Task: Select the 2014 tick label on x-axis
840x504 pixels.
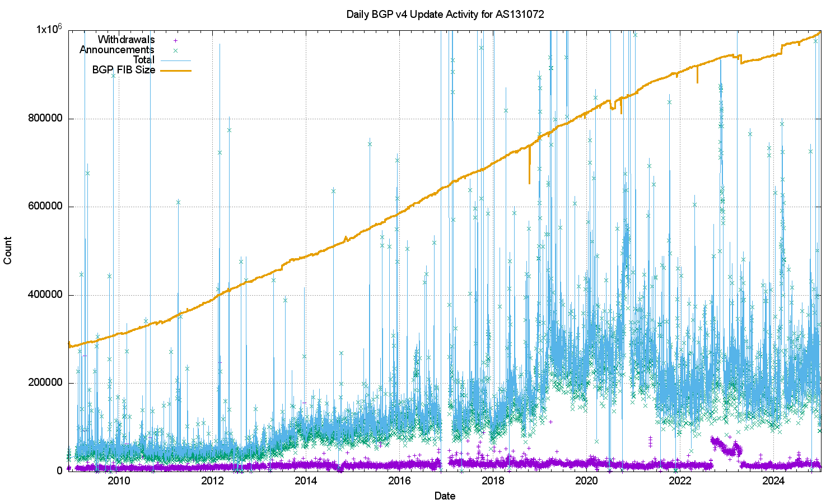Action: tap(306, 481)
